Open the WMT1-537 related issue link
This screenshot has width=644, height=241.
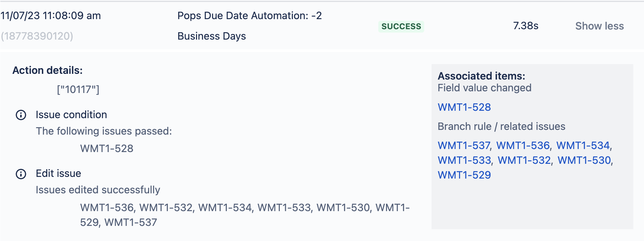[x=464, y=145]
